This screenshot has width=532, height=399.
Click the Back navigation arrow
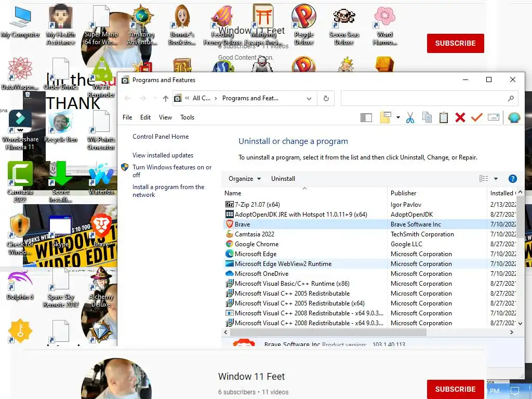tap(128, 98)
